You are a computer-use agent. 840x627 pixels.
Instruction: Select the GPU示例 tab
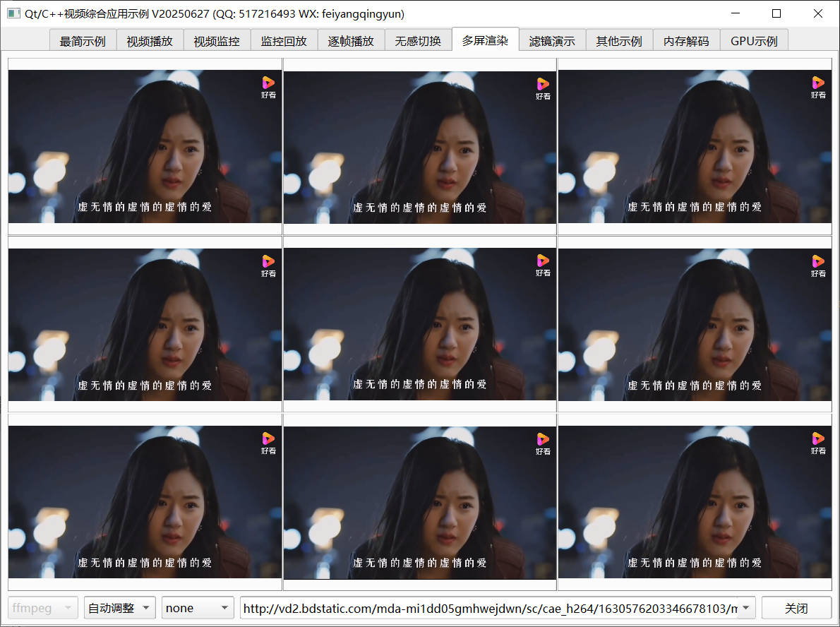754,41
